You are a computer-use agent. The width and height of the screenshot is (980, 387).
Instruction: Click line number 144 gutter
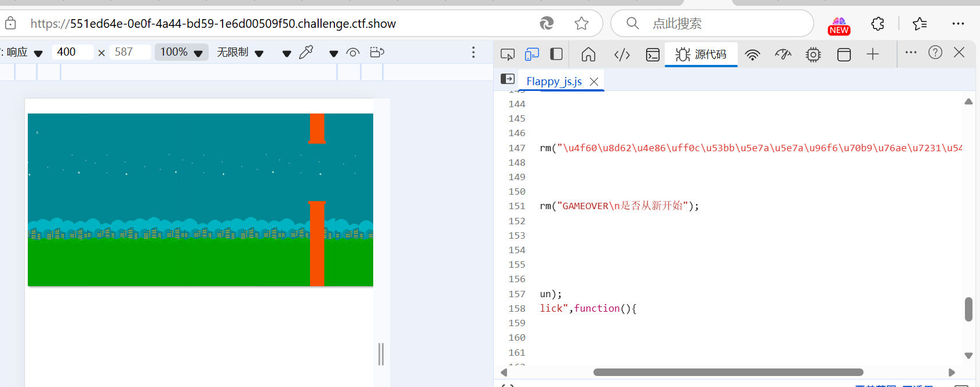click(516, 104)
